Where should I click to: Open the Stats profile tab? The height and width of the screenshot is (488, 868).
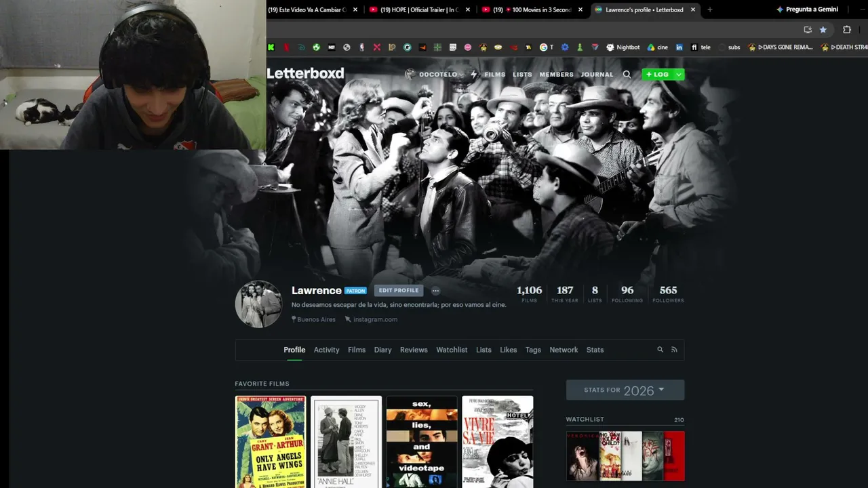click(x=595, y=350)
